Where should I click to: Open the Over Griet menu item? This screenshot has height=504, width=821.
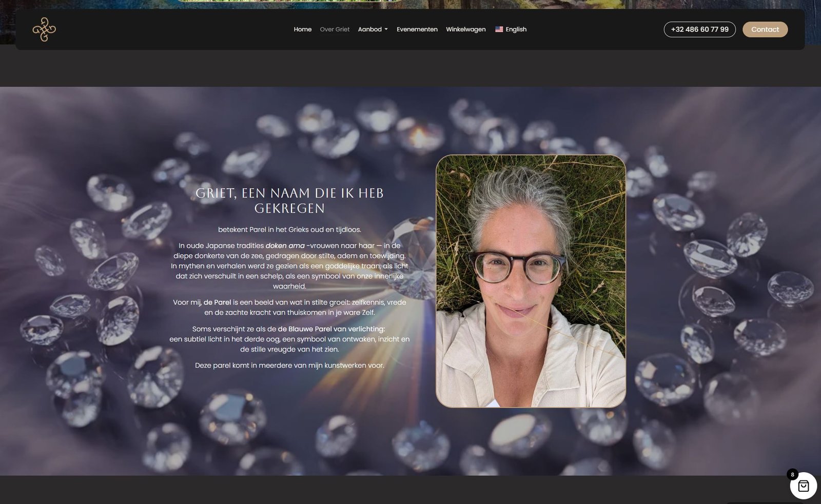tap(335, 29)
